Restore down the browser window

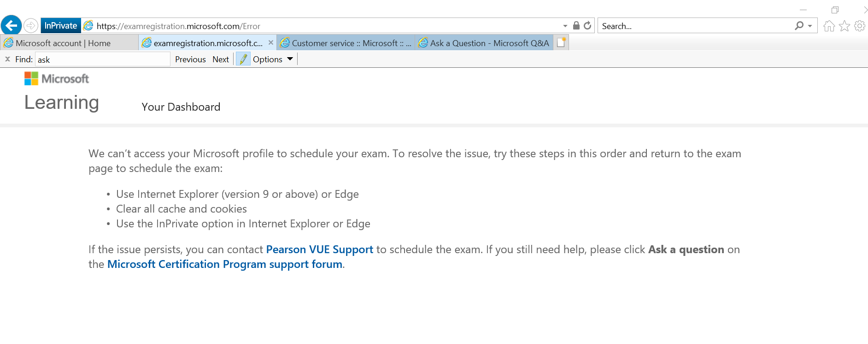[835, 10]
